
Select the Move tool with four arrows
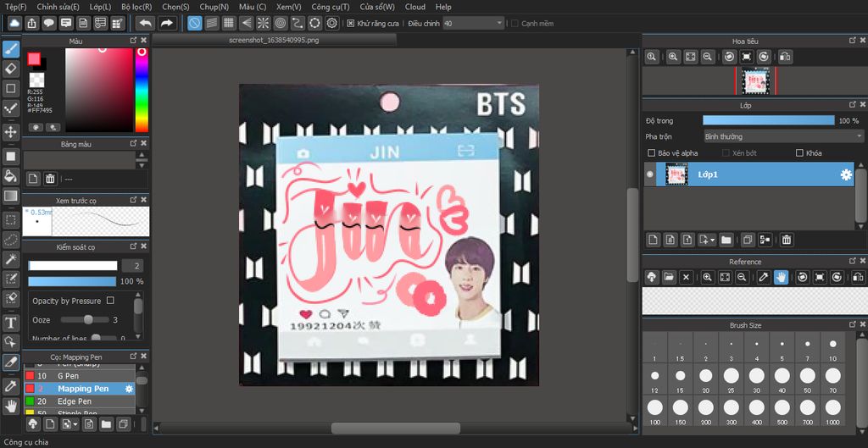[x=10, y=131]
